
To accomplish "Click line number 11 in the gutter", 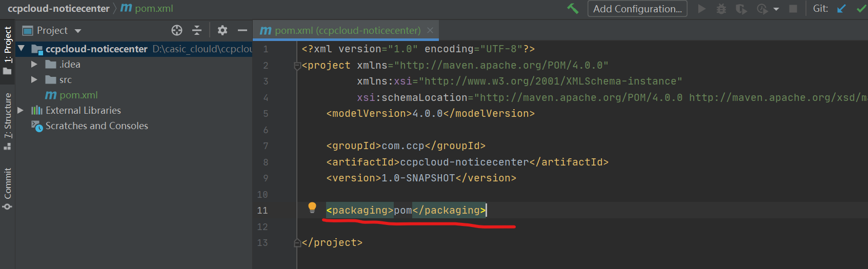I will pos(263,210).
